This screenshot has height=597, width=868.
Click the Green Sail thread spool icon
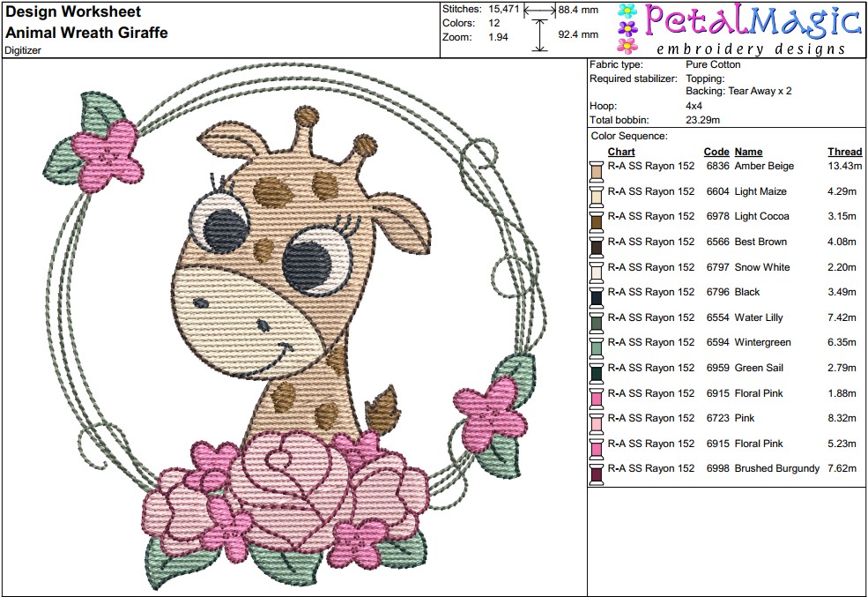597,372
